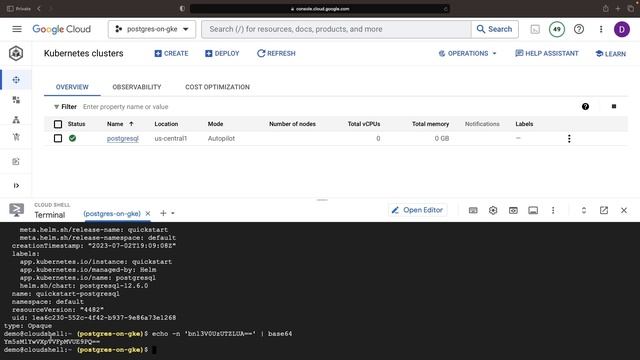Click the green status check for postgresql
This screenshot has height=360, width=640.
(72, 138)
